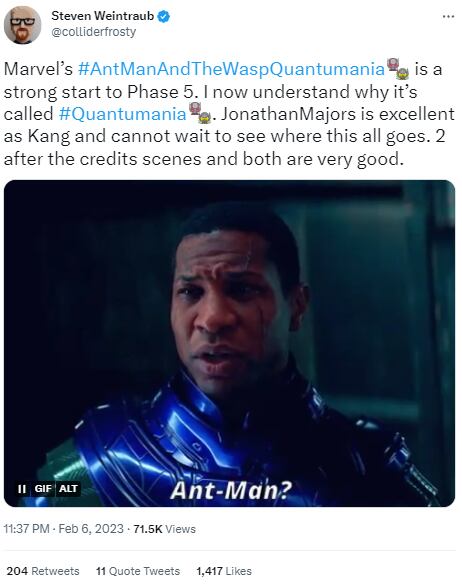
Task: Click the Ant-Man emoji after first hashtag
Action: tap(398, 69)
